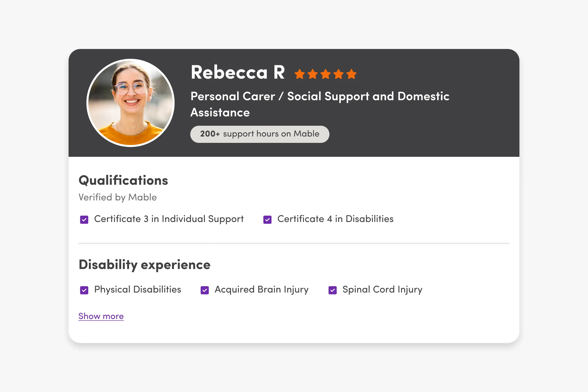The height and width of the screenshot is (392, 588).
Task: Click the Personal Carer / Social Support role title
Action: pos(320,104)
